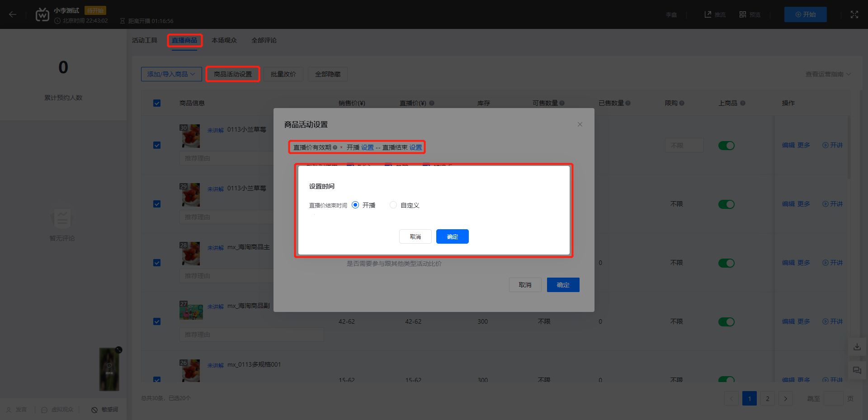Open 更多 menu for item 29
868x420 pixels.
click(803, 204)
